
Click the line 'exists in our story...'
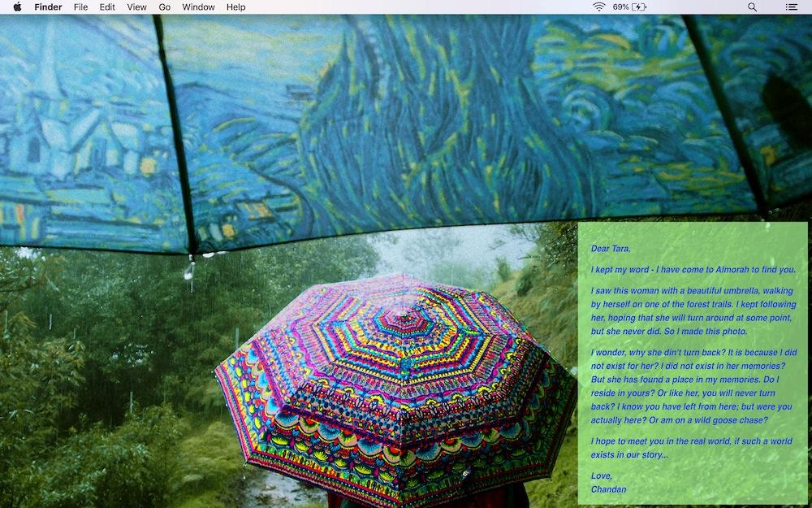tap(629, 454)
